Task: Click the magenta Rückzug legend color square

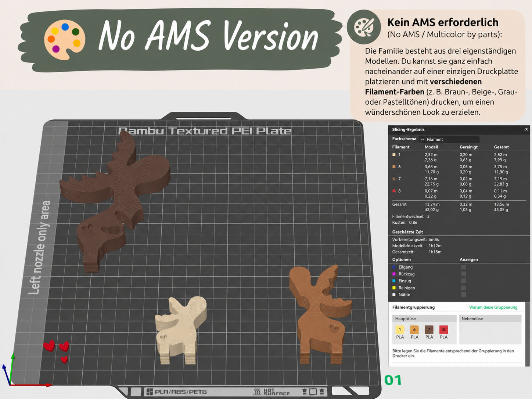Action: [394, 274]
